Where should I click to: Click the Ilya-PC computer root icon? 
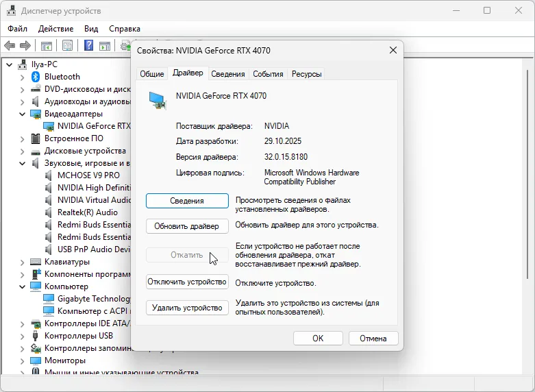click(x=23, y=64)
